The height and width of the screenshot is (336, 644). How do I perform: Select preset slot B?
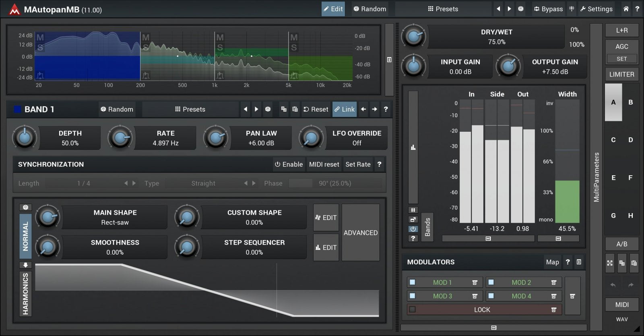click(x=631, y=102)
